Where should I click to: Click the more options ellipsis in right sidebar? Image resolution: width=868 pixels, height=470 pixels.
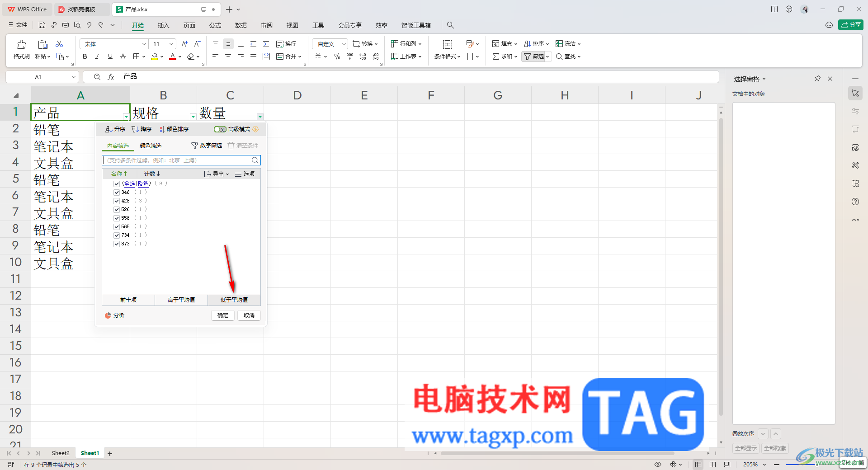pyautogui.click(x=855, y=220)
